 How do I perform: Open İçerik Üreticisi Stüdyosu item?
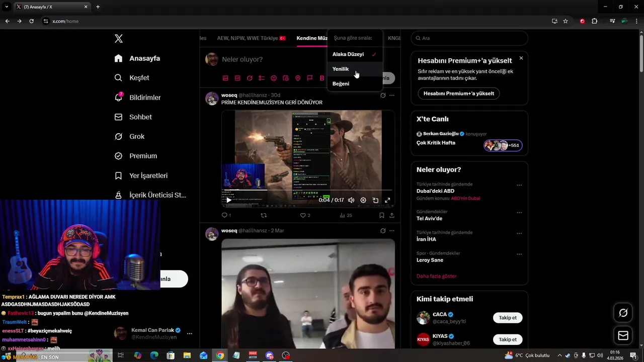coord(150,195)
